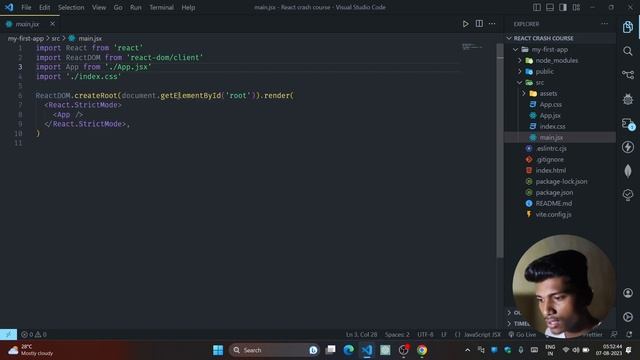Open the remote window indicator in status bar
This screenshot has width=640, height=360.
pyautogui.click(x=8, y=334)
